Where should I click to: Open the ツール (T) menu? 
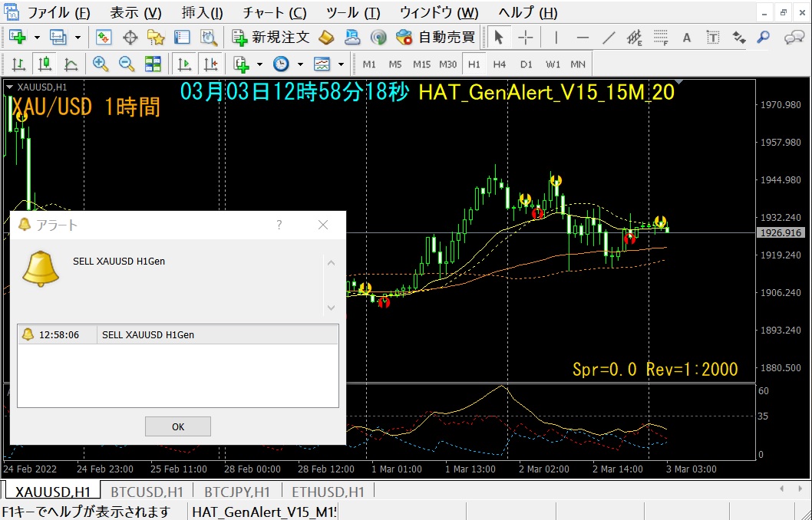(353, 12)
